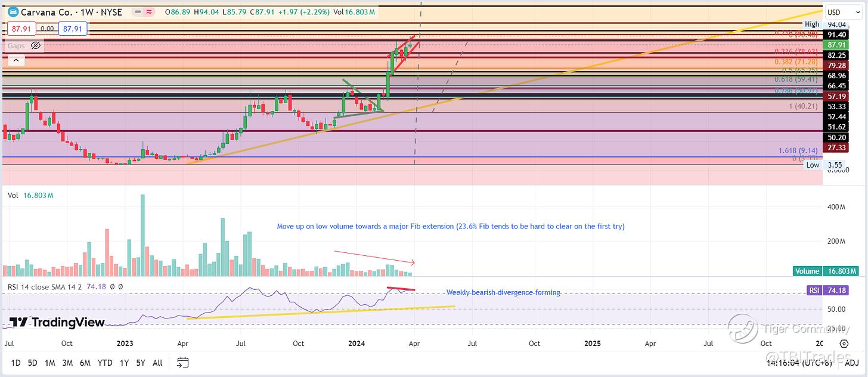The width and height of the screenshot is (868, 377).
Task: Select the 6M time range
Action: [85, 363]
